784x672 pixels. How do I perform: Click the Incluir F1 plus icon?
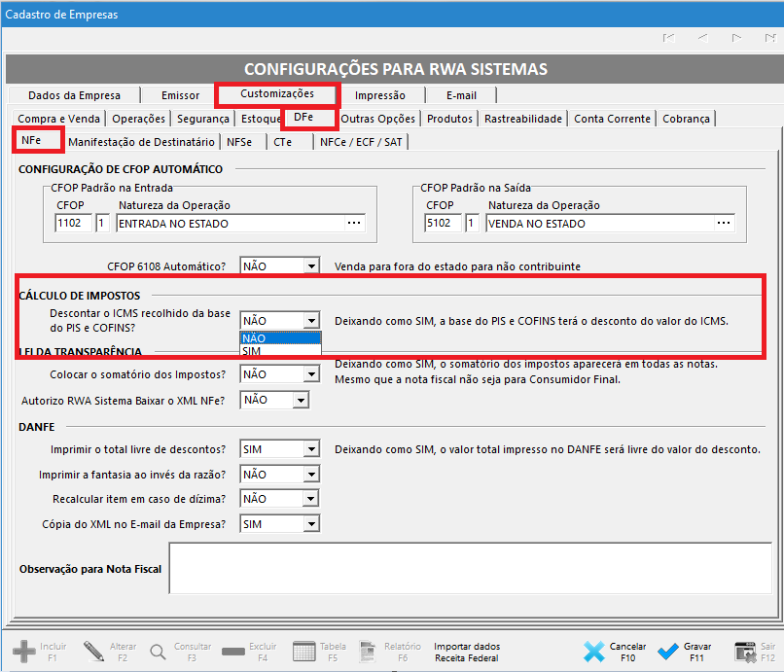24,652
